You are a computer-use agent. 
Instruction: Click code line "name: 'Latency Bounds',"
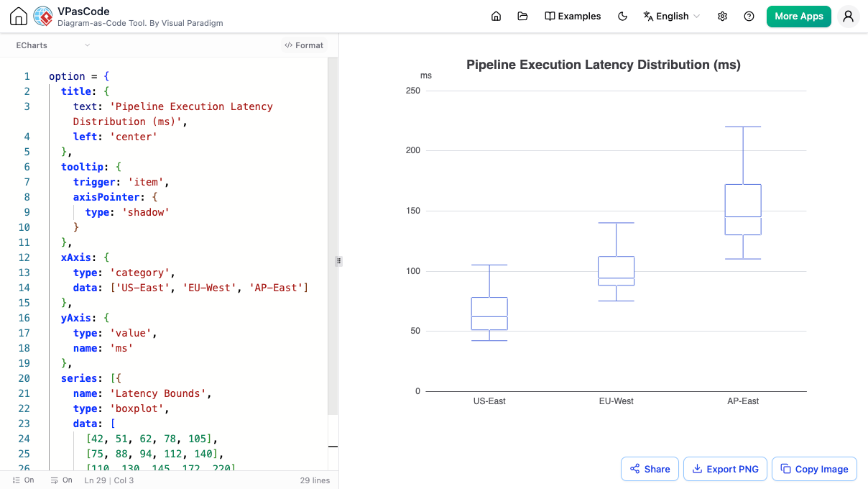[x=142, y=393]
